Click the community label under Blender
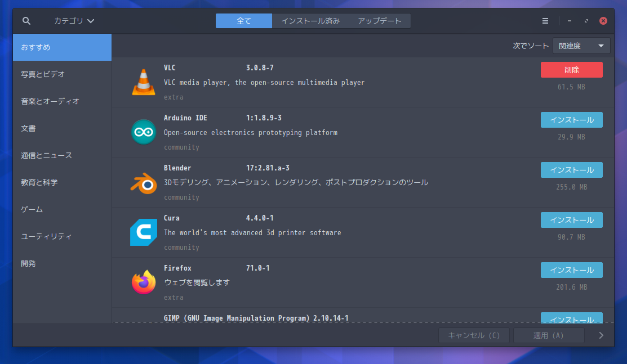The height and width of the screenshot is (364, 627). [x=181, y=197]
